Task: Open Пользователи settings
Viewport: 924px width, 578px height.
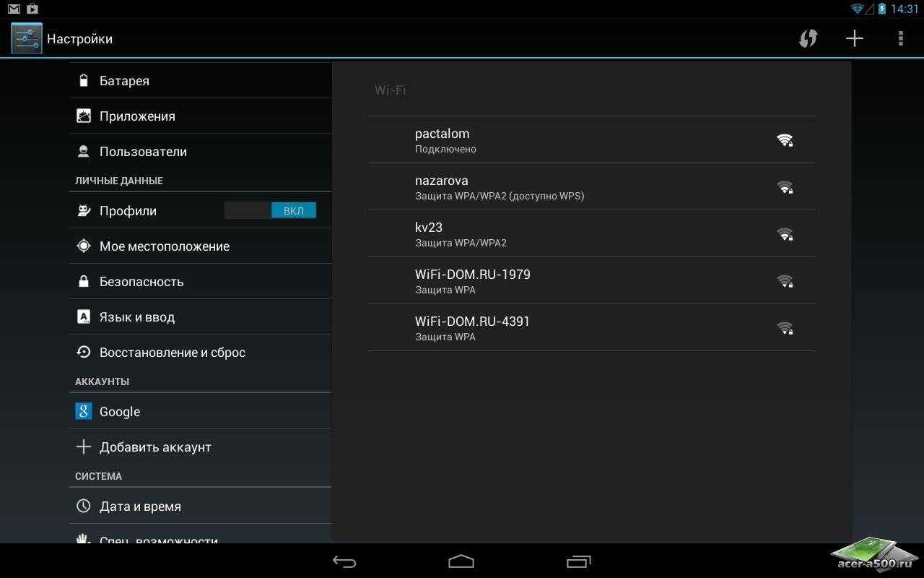Action: coord(200,151)
